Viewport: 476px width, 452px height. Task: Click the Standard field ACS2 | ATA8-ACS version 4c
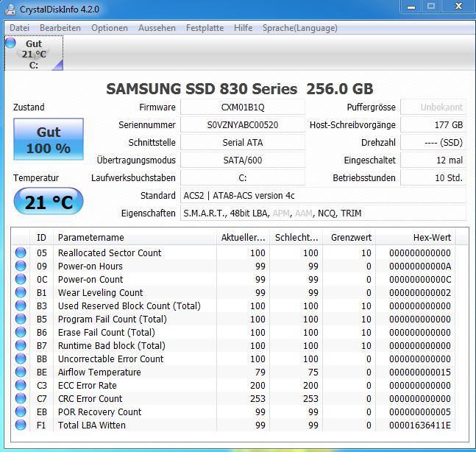click(x=323, y=195)
